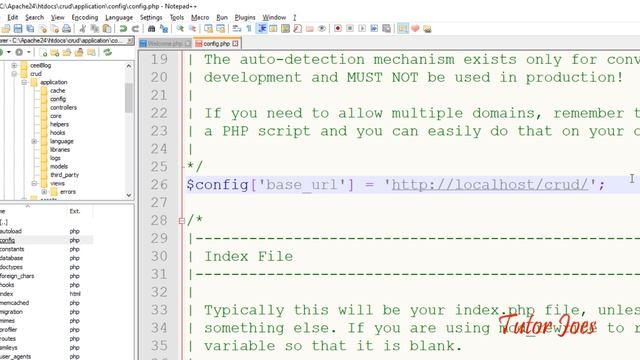Click Run macro multiple times icon
The width and height of the screenshot is (640, 360).
click(x=374, y=29)
